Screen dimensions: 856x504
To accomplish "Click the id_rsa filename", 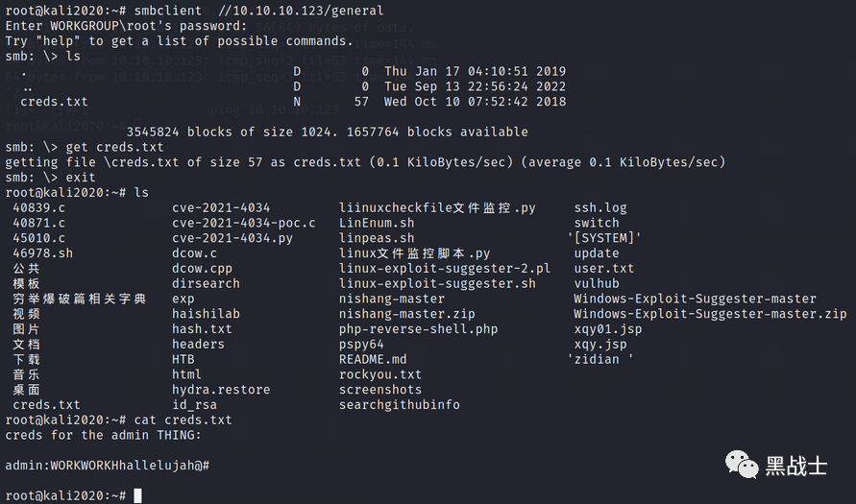I will click(194, 405).
